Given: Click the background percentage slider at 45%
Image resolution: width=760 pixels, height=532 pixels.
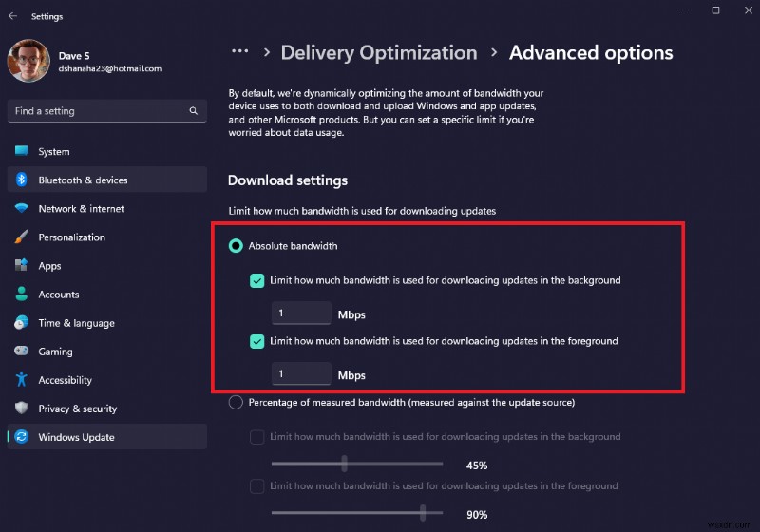Looking at the screenshot, I should [344, 464].
